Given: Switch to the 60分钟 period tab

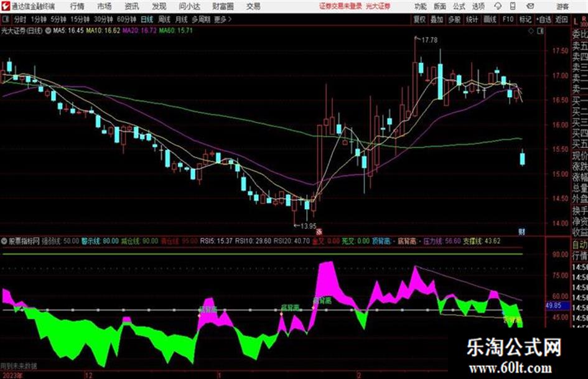Looking at the screenshot, I should [x=126, y=19].
